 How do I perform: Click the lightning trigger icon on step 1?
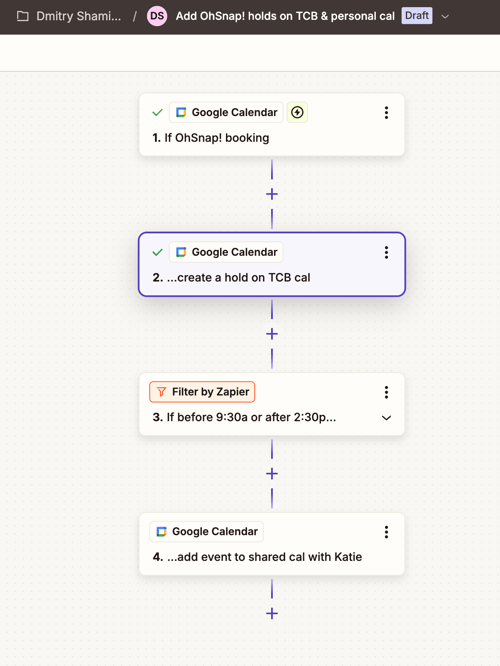(297, 113)
